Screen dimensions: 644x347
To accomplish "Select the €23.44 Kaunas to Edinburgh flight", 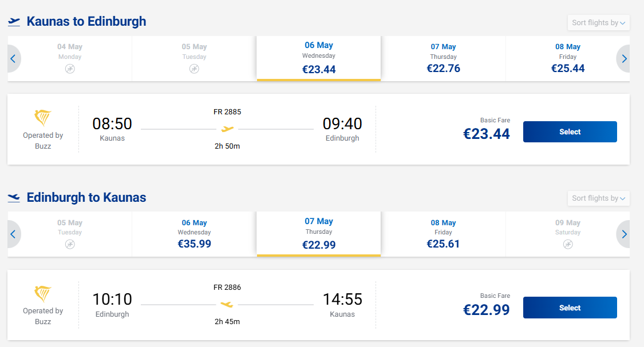I will (x=570, y=132).
